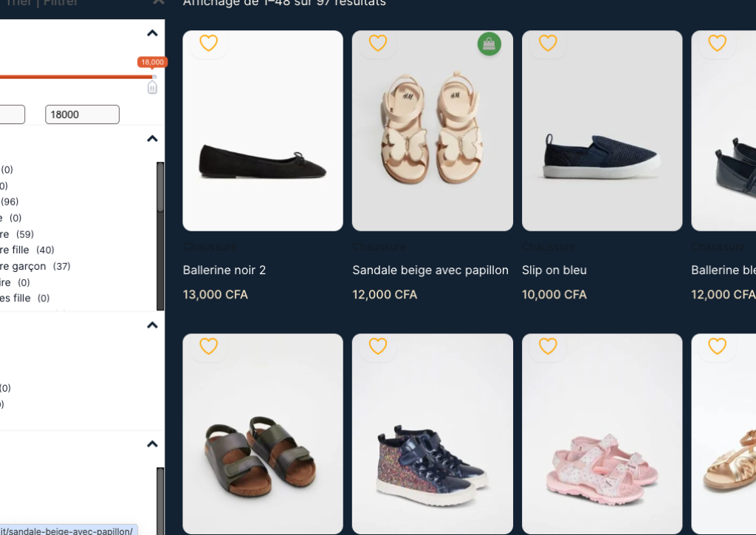Click the maximum price field showing 18000
This screenshot has width=756, height=535.
(x=82, y=115)
